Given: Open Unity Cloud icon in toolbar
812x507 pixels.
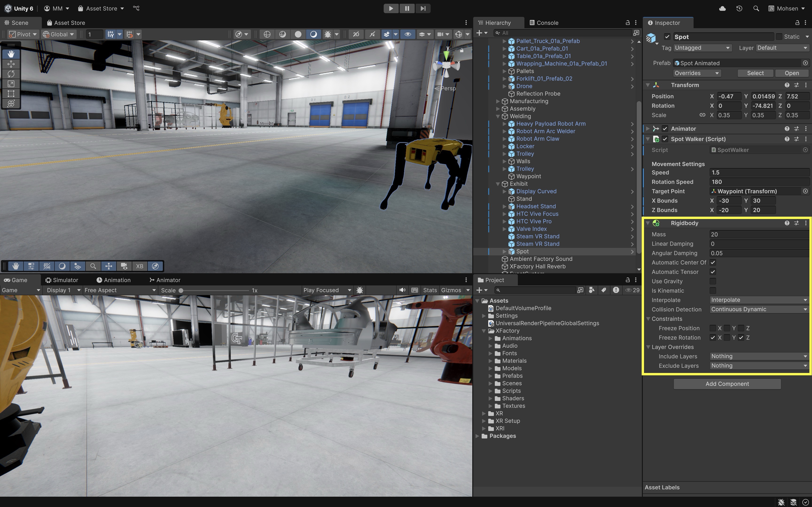Looking at the screenshot, I should (x=722, y=8).
